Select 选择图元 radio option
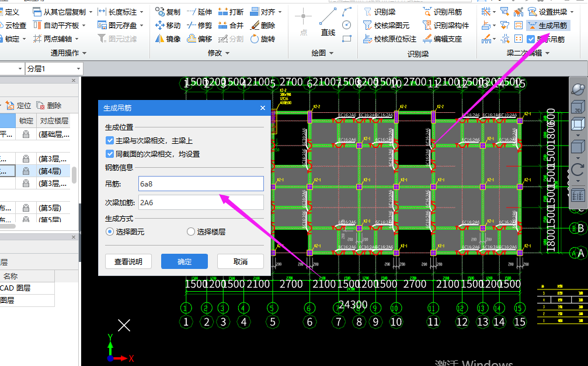This screenshot has width=588, height=366. pyautogui.click(x=110, y=232)
